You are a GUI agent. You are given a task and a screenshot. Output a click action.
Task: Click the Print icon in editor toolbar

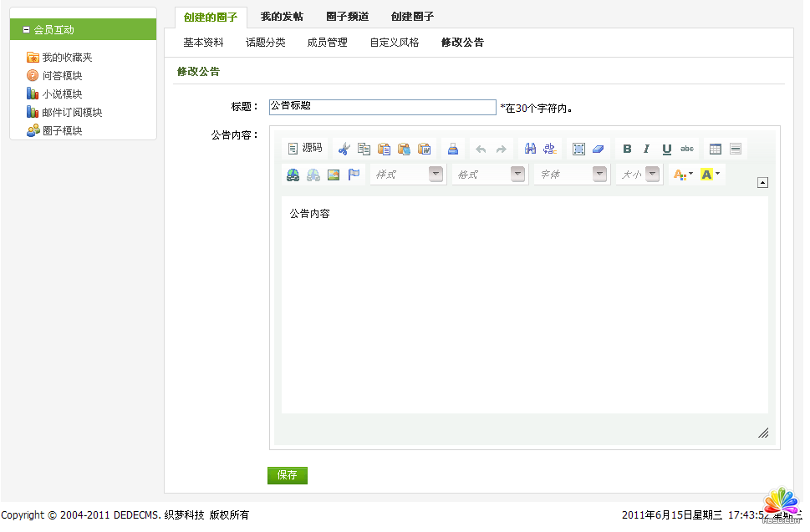[452, 149]
